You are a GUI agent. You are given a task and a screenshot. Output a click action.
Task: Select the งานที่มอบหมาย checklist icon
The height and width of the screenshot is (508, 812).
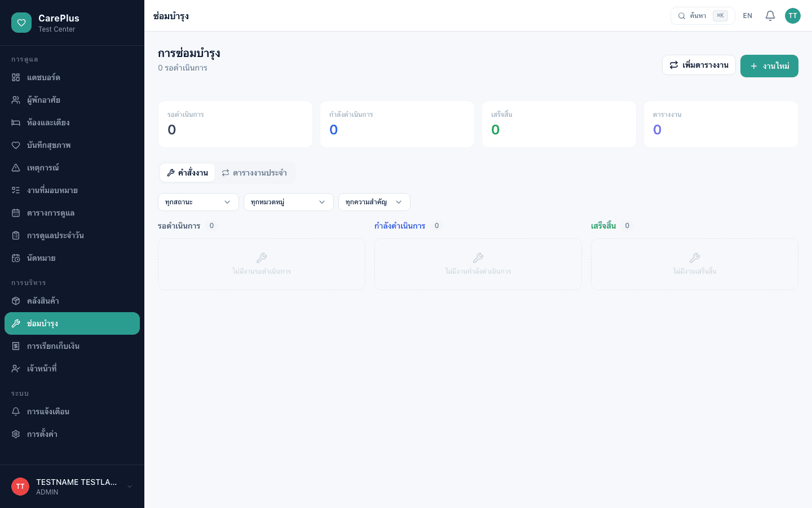(x=16, y=190)
